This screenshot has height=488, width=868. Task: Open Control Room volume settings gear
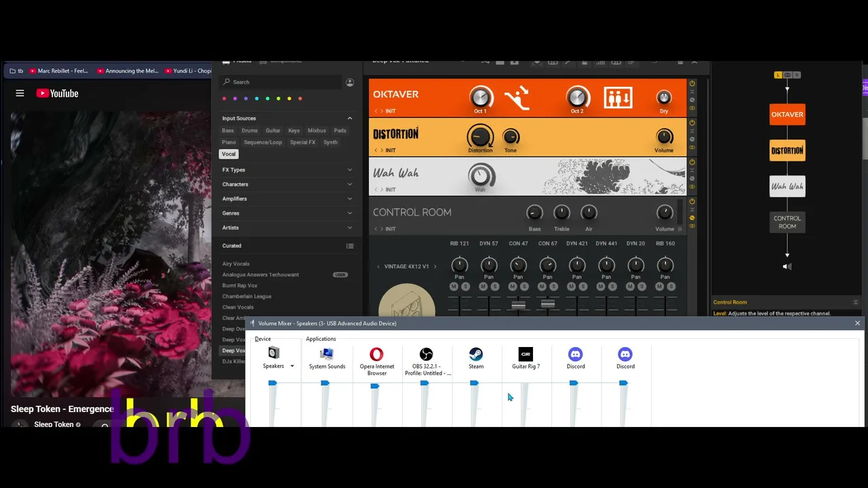click(x=680, y=229)
